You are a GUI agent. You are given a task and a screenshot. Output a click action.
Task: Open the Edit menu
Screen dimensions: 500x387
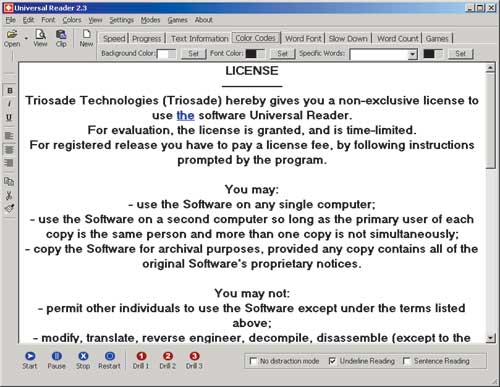click(28, 20)
